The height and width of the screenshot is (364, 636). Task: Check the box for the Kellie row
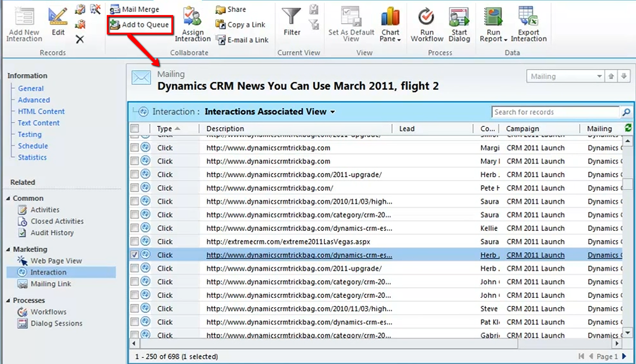coord(135,228)
